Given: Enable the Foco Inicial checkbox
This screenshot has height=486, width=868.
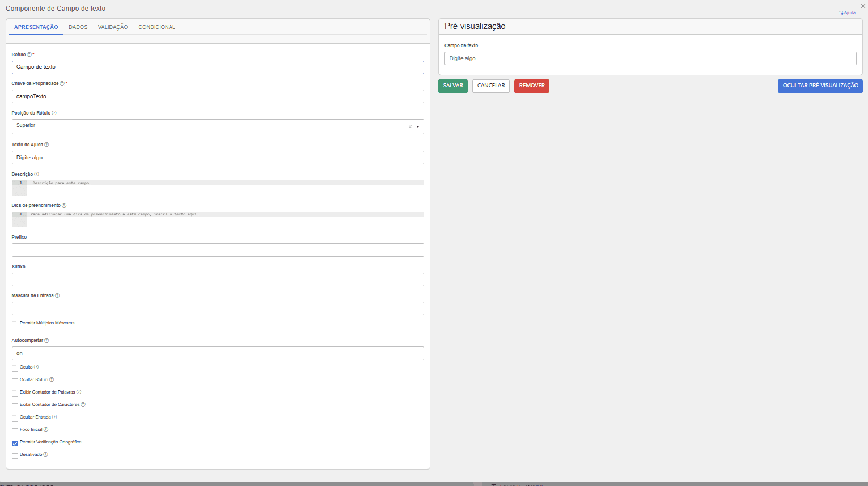Looking at the screenshot, I should coord(15,431).
